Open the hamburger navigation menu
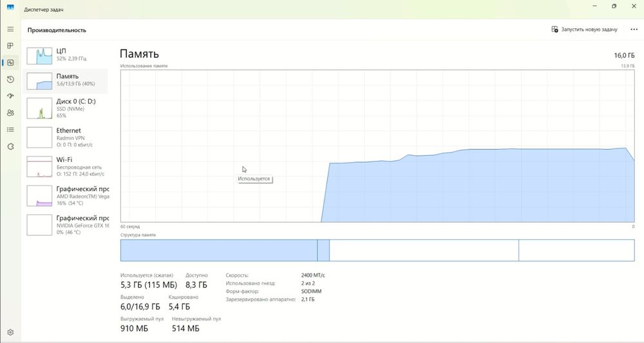 click(11, 29)
